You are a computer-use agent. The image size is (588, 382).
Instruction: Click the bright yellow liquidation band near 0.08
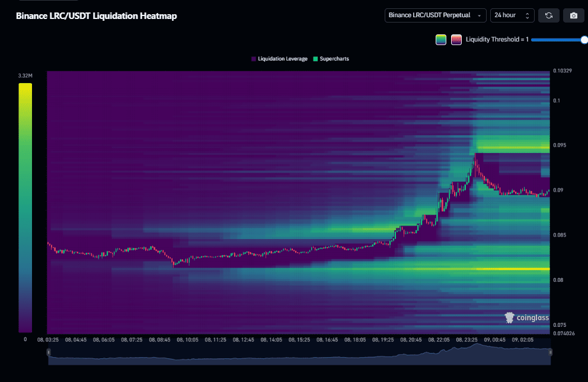[522, 269]
